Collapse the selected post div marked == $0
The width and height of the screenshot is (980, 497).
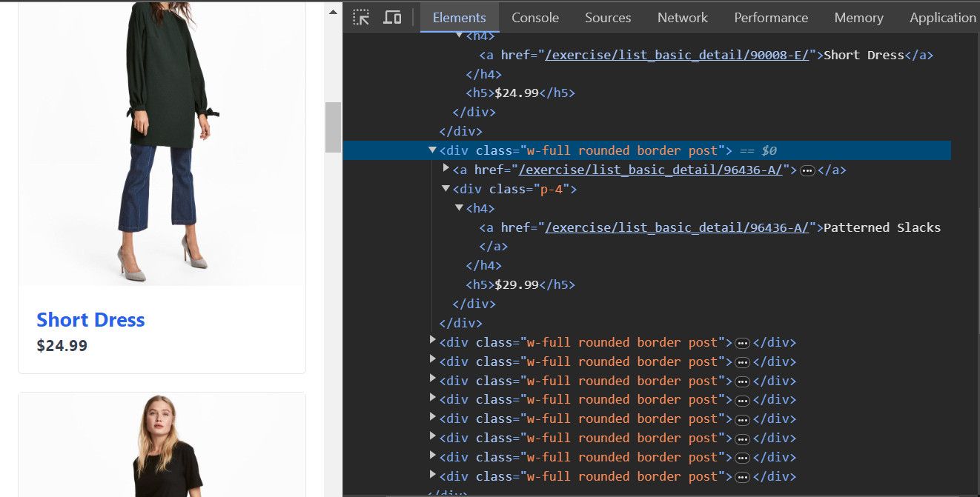pos(432,150)
